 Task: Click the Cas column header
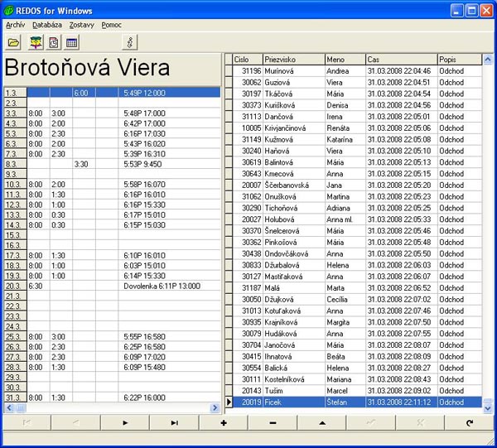401,60
